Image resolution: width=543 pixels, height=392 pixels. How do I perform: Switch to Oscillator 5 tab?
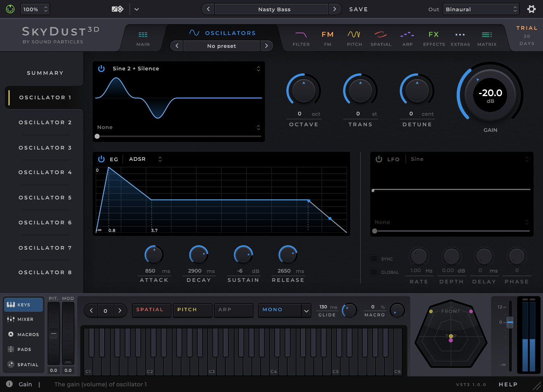pos(45,197)
